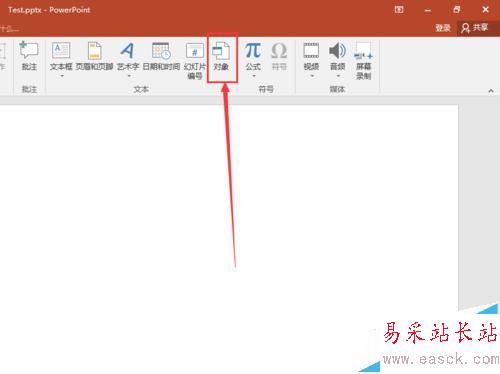Expand the equation dropdown arrow

click(x=254, y=76)
